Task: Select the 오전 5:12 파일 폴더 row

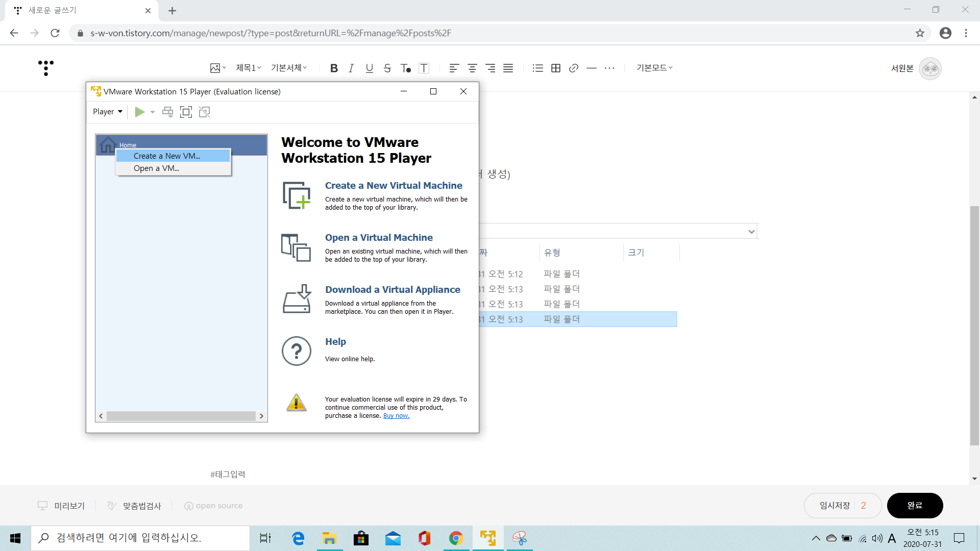Action: pos(578,274)
